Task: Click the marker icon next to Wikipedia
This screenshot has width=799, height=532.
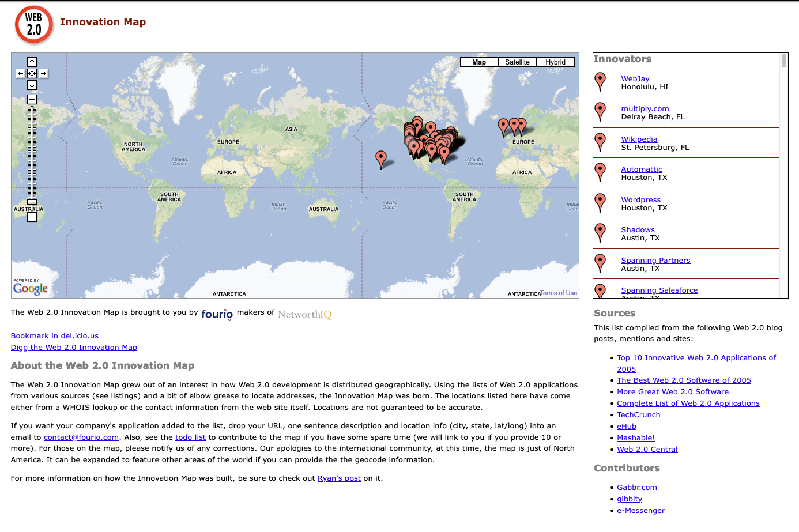Action: pyautogui.click(x=600, y=142)
